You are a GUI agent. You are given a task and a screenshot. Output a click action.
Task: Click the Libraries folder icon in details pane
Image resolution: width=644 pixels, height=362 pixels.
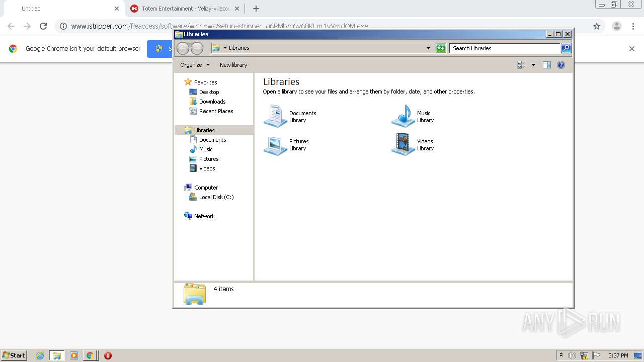click(x=195, y=294)
